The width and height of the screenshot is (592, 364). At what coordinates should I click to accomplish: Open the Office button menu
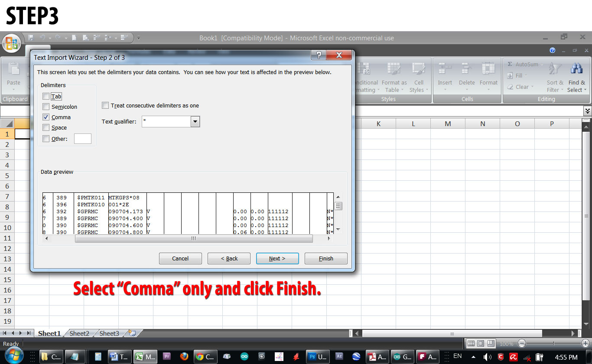[12, 43]
